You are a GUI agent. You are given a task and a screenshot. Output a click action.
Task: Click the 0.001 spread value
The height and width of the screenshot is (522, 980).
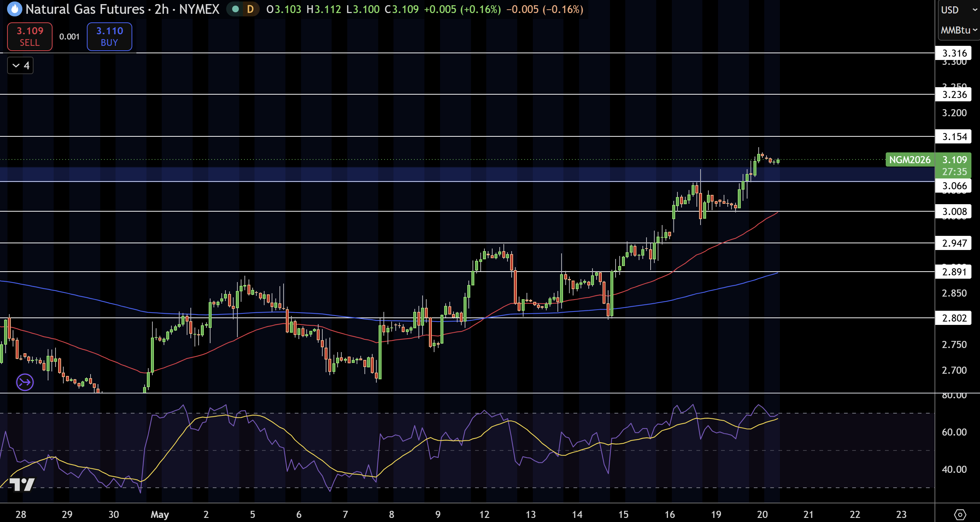click(69, 37)
